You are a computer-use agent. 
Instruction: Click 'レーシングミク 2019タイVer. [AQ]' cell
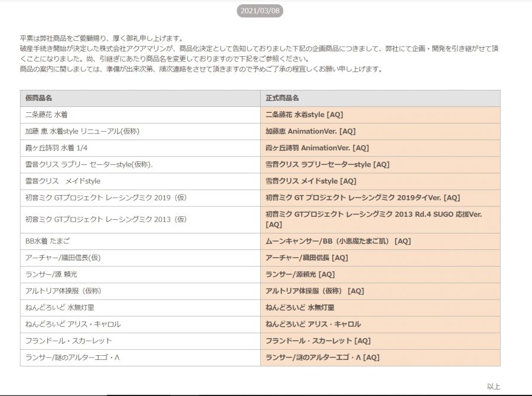[x=380, y=198]
